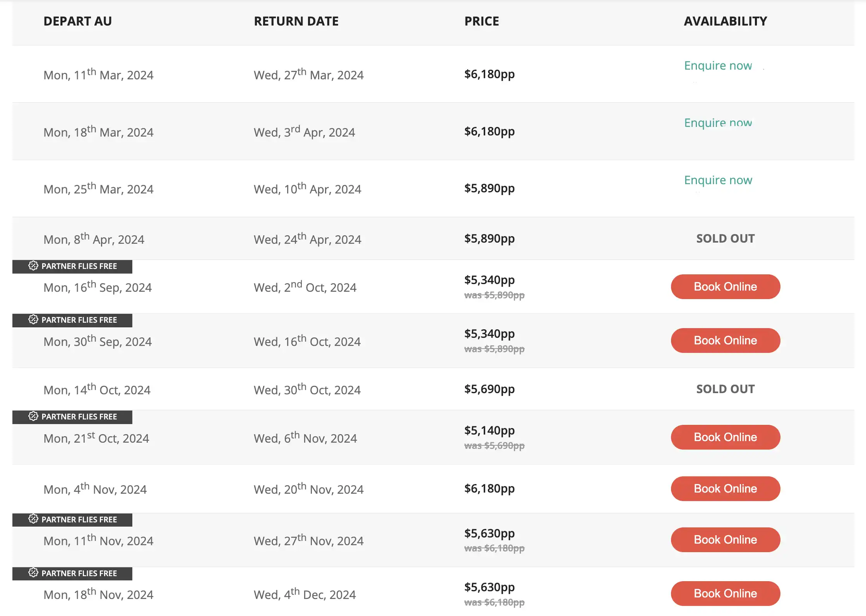Select the PARTNER FLIES FREE label above 16 Sep departure
This screenshot has height=616, width=866.
click(79, 266)
